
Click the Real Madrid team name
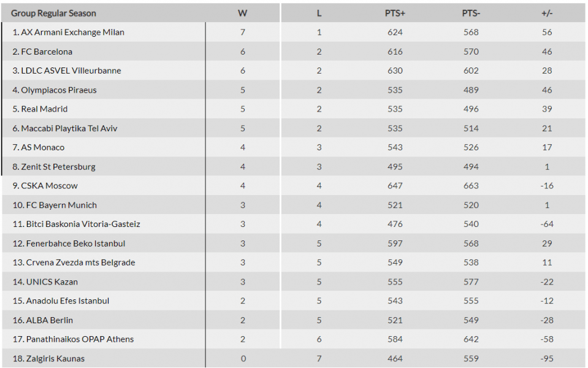(x=40, y=109)
